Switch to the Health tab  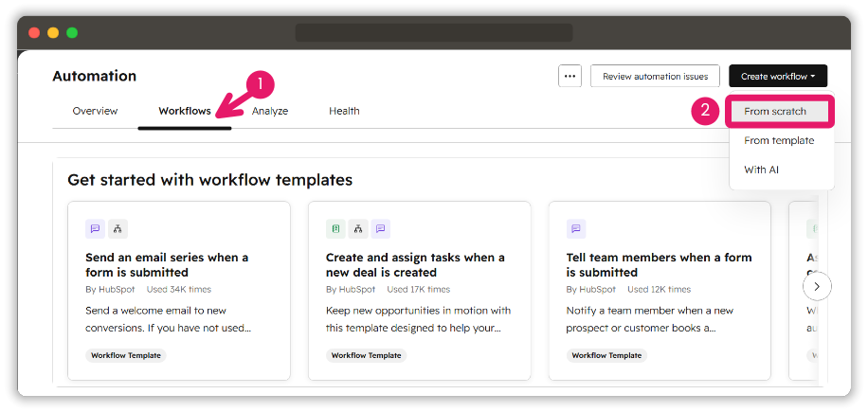click(344, 111)
